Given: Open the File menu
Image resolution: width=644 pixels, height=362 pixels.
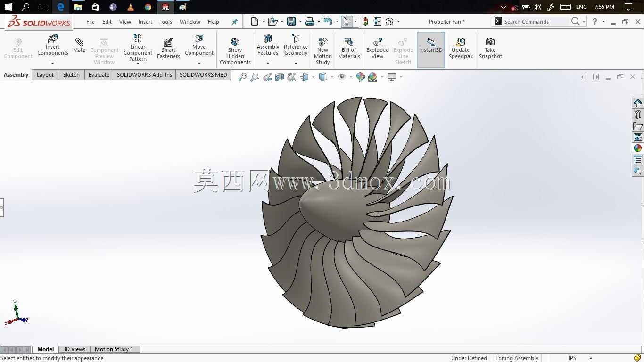Looking at the screenshot, I should pos(91,22).
